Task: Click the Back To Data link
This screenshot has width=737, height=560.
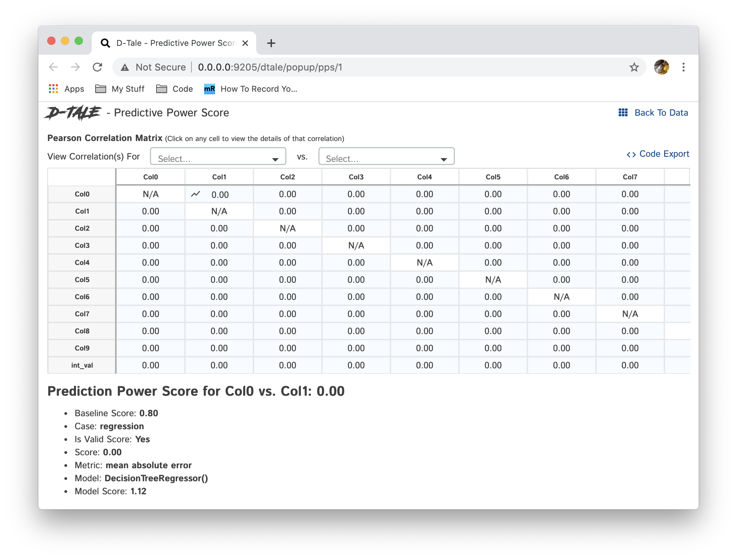Action: coord(661,113)
